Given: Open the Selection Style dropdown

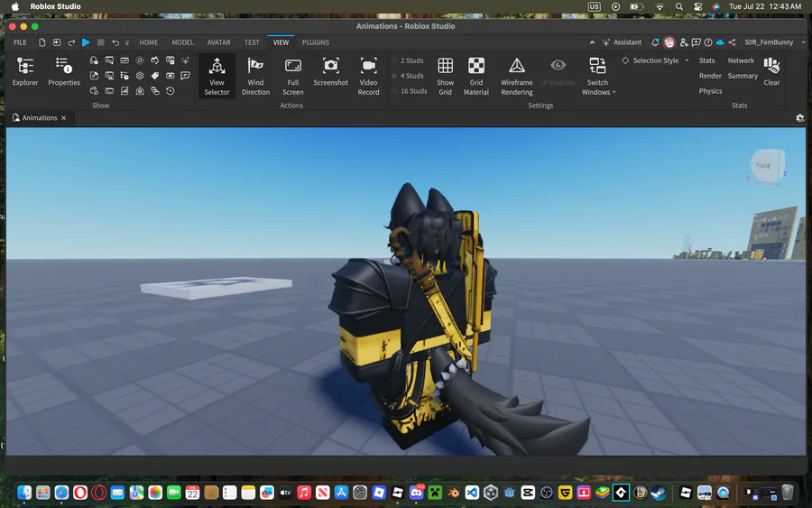Looking at the screenshot, I should pyautogui.click(x=655, y=60).
